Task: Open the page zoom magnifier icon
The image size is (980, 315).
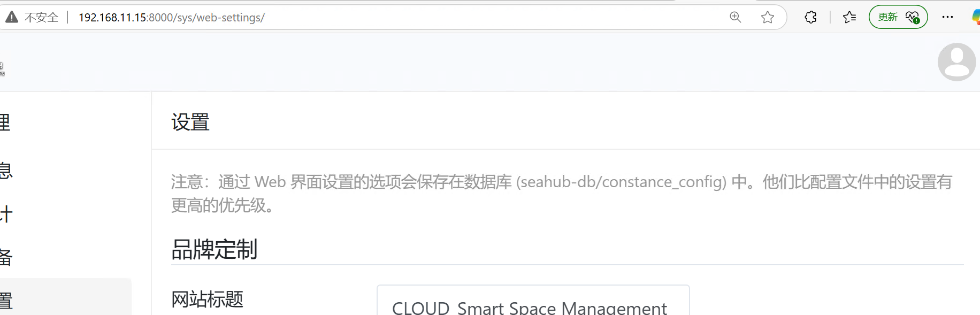Action: click(736, 17)
